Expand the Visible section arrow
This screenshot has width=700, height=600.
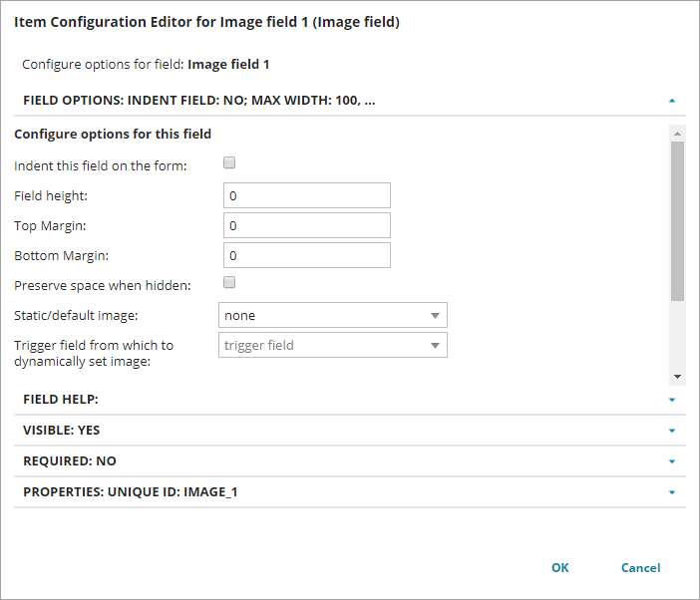672,431
